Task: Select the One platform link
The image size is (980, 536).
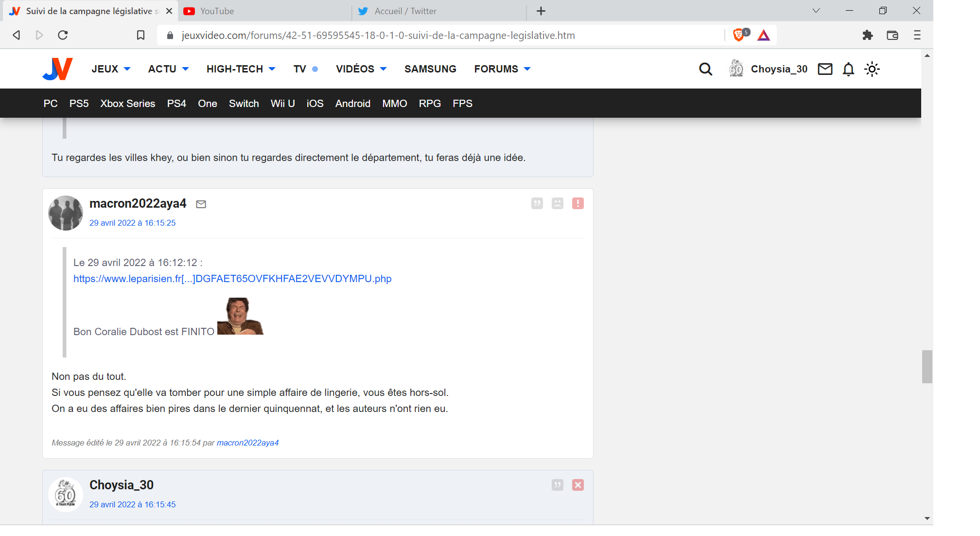Action: 208,104
